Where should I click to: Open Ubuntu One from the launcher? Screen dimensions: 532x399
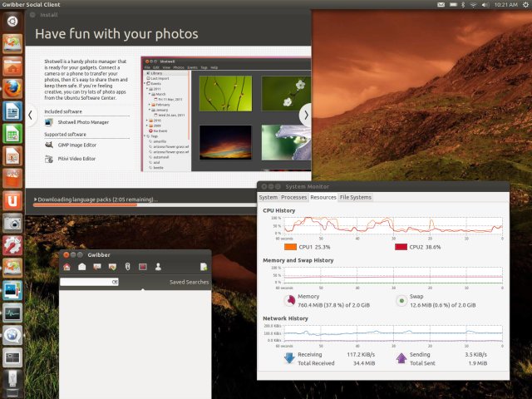pyautogui.click(x=12, y=200)
